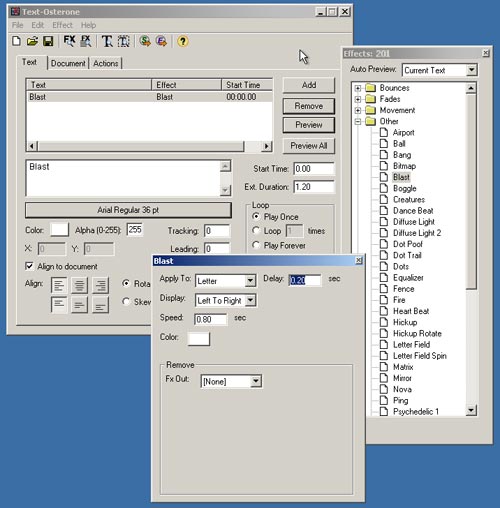Click the Arial Regular 36 pt font button
This screenshot has height=508, width=500.
pyautogui.click(x=128, y=210)
